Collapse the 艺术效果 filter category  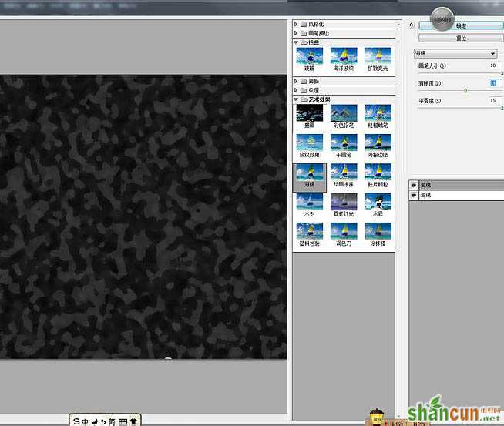click(x=296, y=99)
